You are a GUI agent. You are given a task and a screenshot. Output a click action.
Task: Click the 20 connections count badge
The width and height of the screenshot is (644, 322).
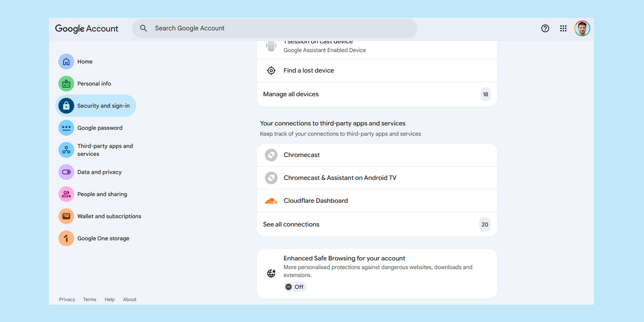[485, 224]
